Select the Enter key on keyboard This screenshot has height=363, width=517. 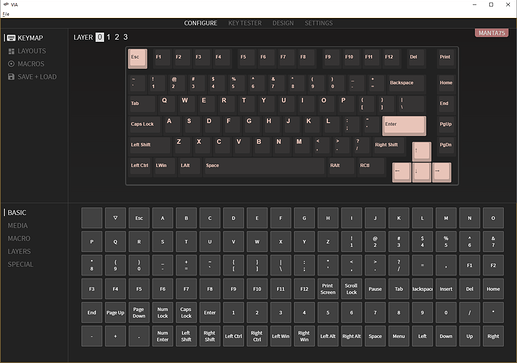click(x=404, y=126)
